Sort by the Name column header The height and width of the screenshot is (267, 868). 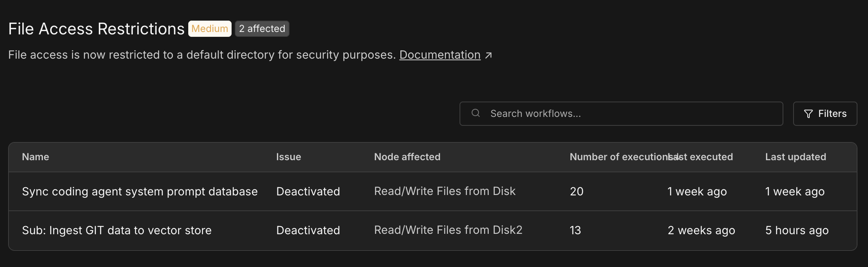click(36, 157)
